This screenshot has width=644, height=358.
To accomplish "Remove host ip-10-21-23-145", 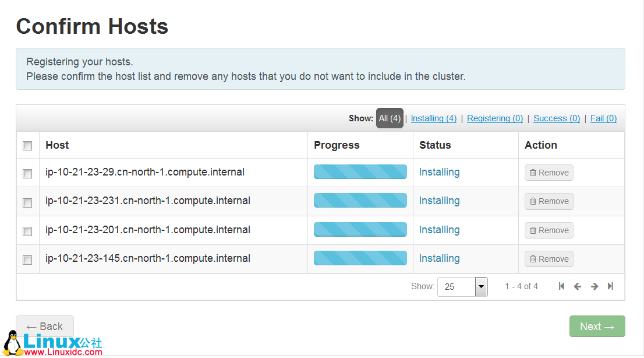I will point(549,259).
